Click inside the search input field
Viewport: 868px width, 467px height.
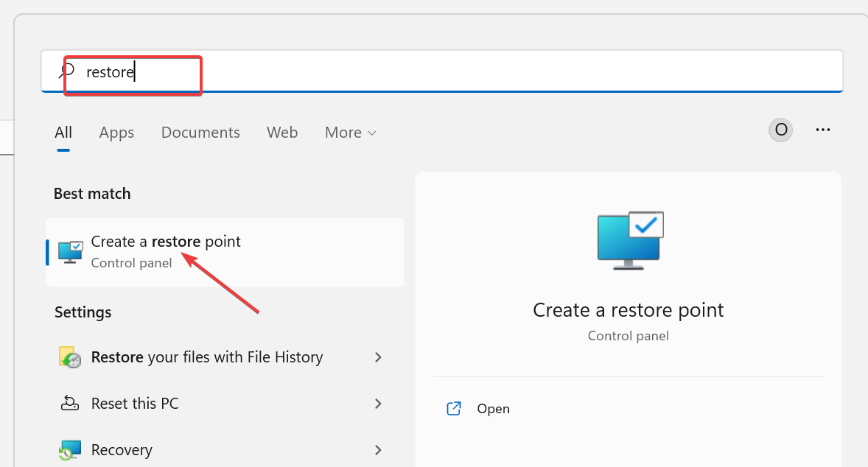[x=295, y=71]
